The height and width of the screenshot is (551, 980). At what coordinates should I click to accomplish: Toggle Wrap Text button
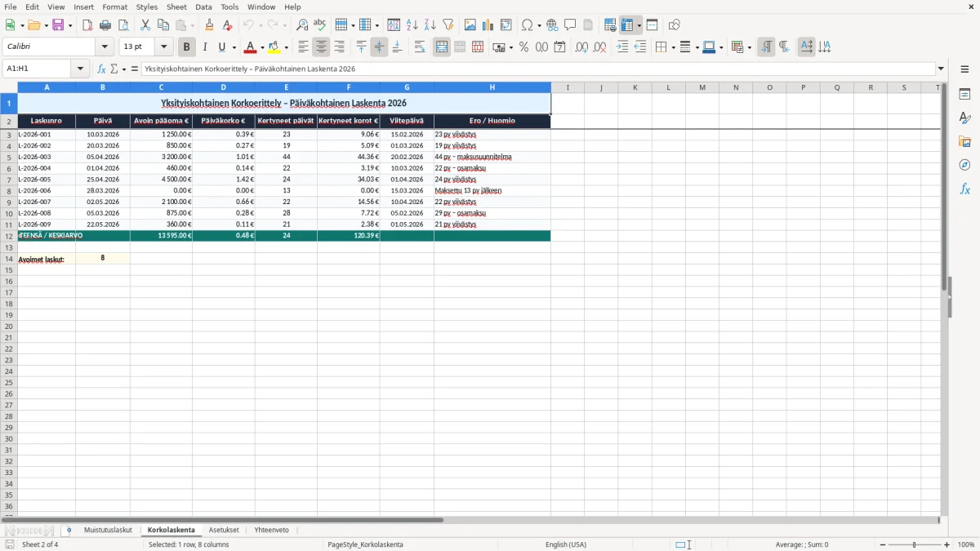point(420,47)
